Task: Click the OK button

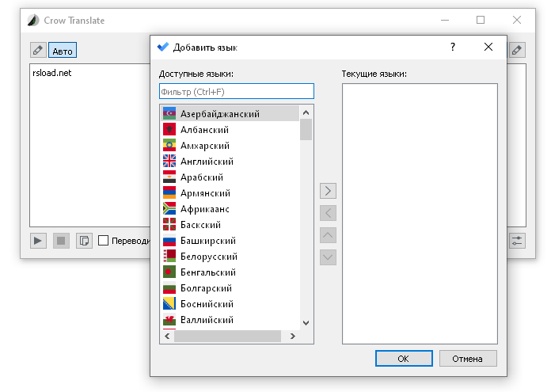Action: 404,358
